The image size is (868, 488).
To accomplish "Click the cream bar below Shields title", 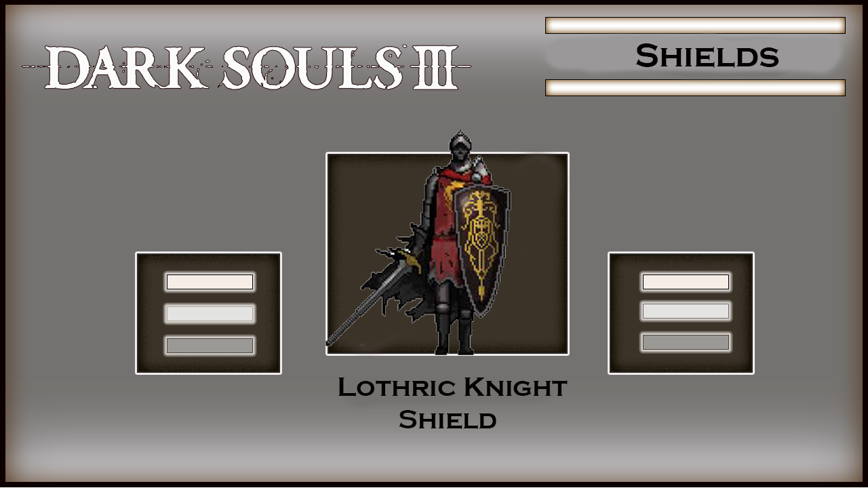I will [x=695, y=87].
